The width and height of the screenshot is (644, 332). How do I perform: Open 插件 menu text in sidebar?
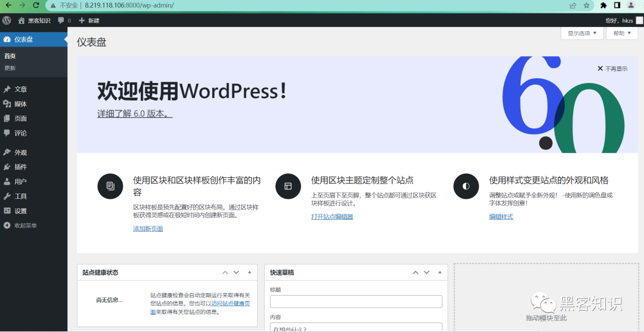(x=21, y=167)
